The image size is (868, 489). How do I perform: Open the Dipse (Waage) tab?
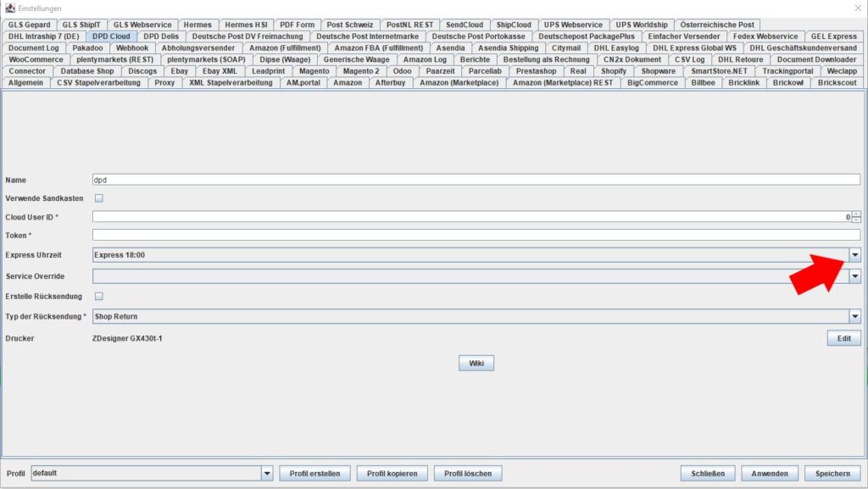[285, 59]
